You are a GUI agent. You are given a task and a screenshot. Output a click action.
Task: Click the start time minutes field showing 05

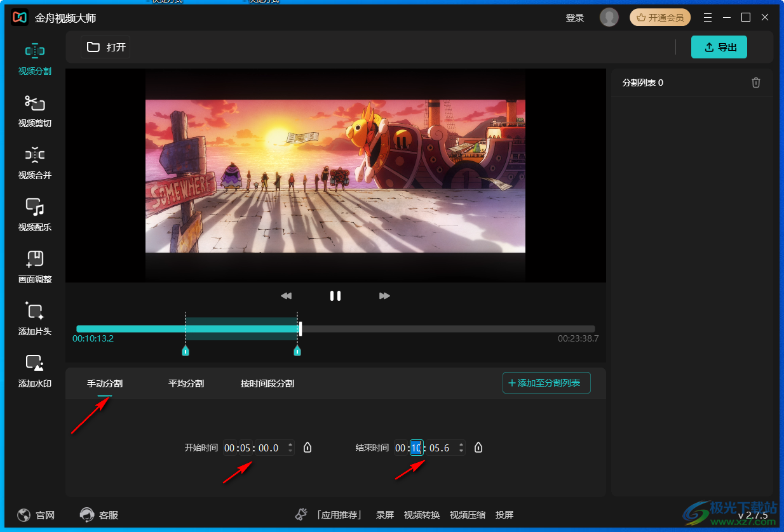pos(246,448)
